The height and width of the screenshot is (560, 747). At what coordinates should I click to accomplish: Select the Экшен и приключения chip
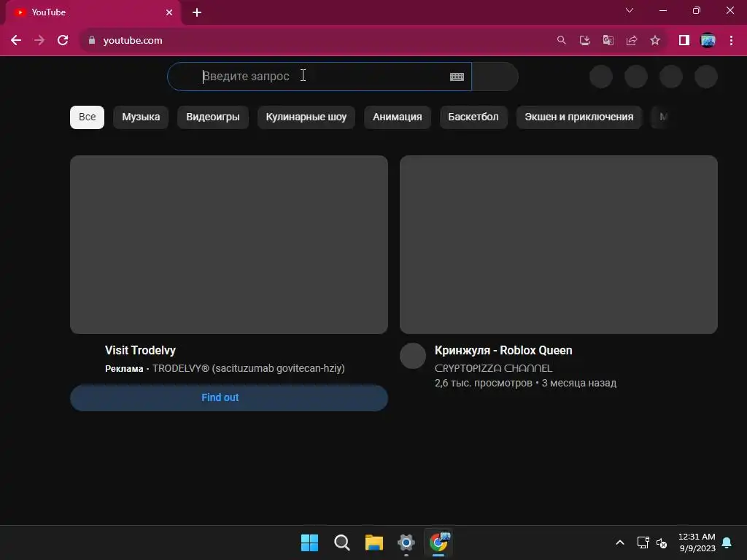[579, 117]
